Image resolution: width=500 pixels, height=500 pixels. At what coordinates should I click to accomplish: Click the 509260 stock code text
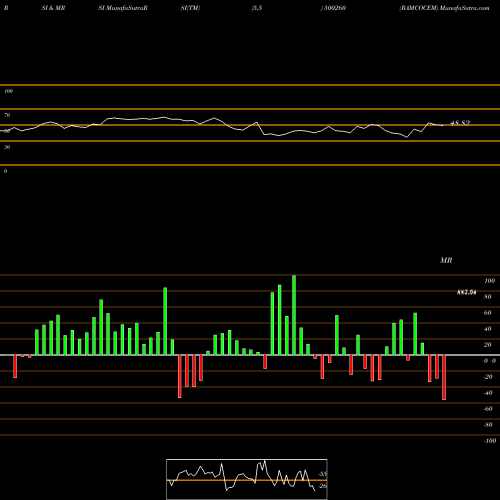point(335,8)
